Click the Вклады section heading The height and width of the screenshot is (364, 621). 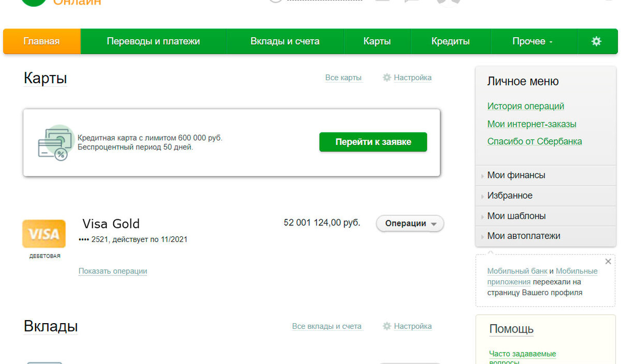[51, 326]
